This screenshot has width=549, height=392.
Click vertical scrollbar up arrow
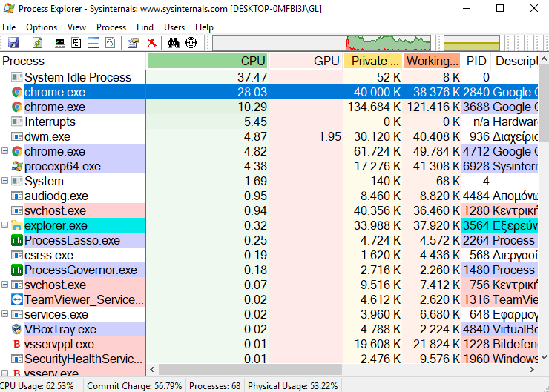click(x=544, y=59)
